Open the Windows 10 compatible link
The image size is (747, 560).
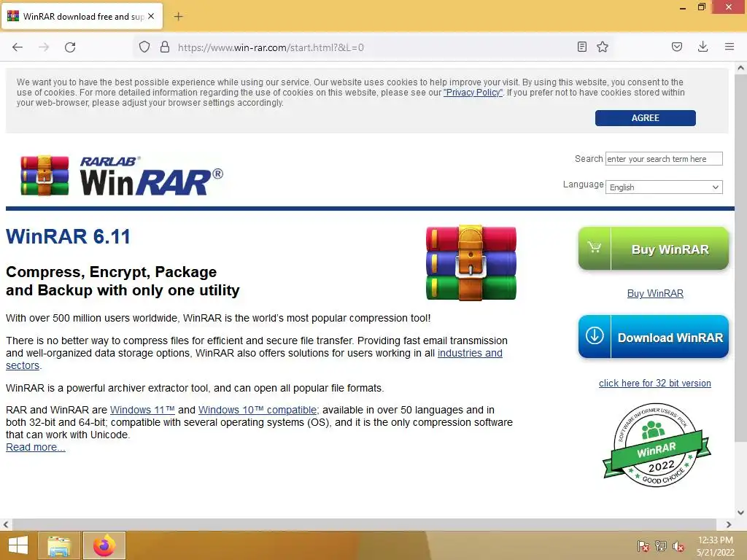click(258, 410)
